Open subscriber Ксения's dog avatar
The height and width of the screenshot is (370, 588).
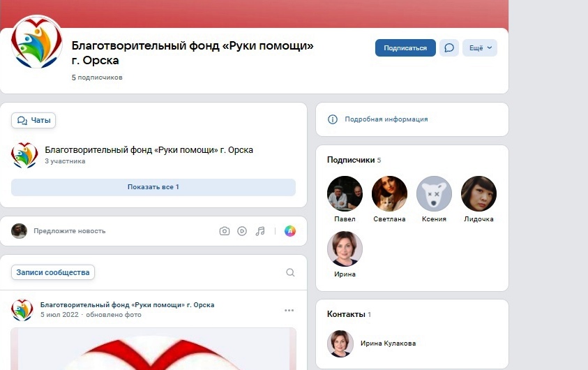click(435, 193)
